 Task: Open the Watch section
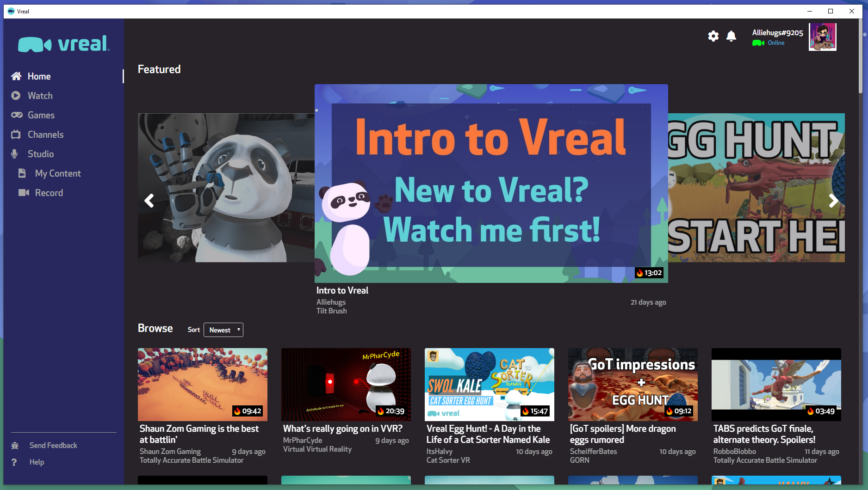tap(40, 96)
